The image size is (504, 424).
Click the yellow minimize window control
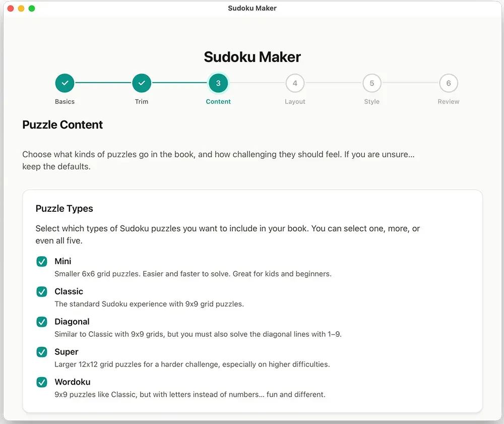(21, 8)
